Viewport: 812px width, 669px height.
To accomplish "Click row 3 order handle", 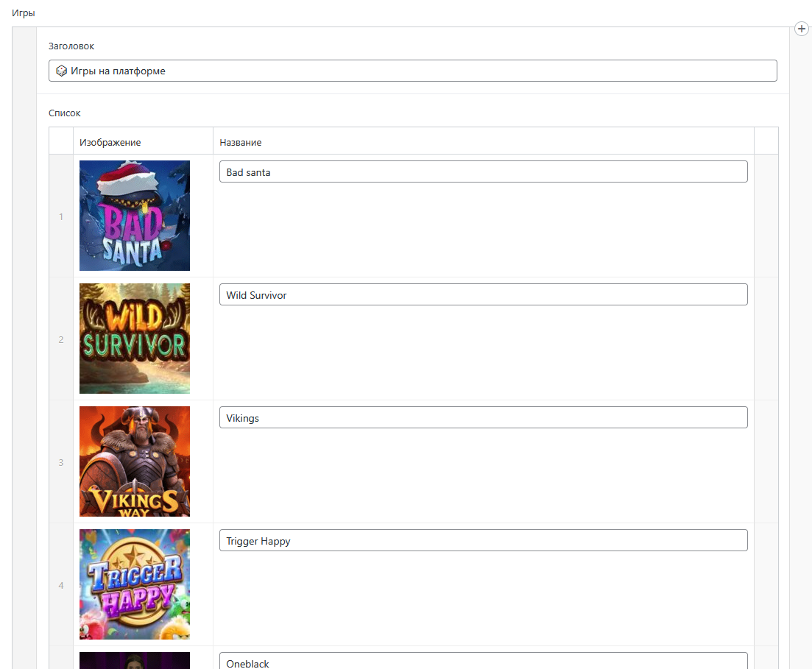I will pos(61,462).
